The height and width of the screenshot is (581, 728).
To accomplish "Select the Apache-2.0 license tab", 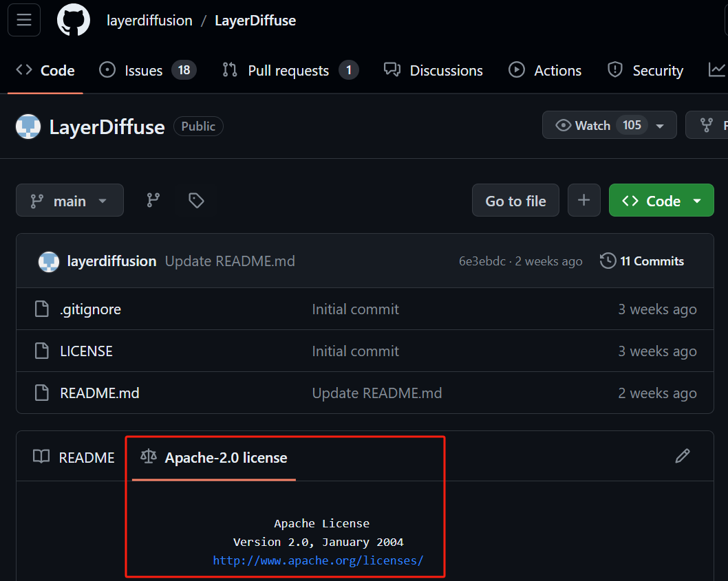I will 214,457.
